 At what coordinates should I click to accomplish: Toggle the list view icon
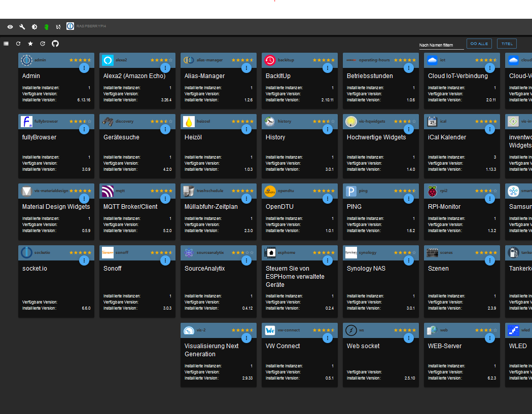pyautogui.click(x=6, y=44)
